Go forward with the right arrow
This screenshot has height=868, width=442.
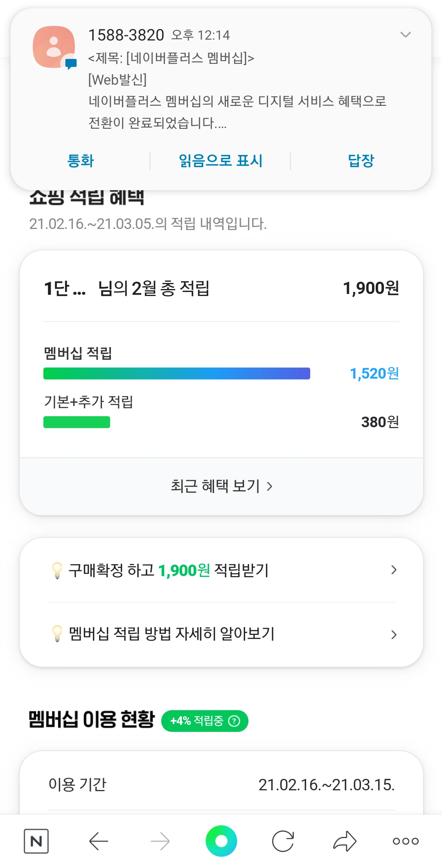[x=160, y=841]
